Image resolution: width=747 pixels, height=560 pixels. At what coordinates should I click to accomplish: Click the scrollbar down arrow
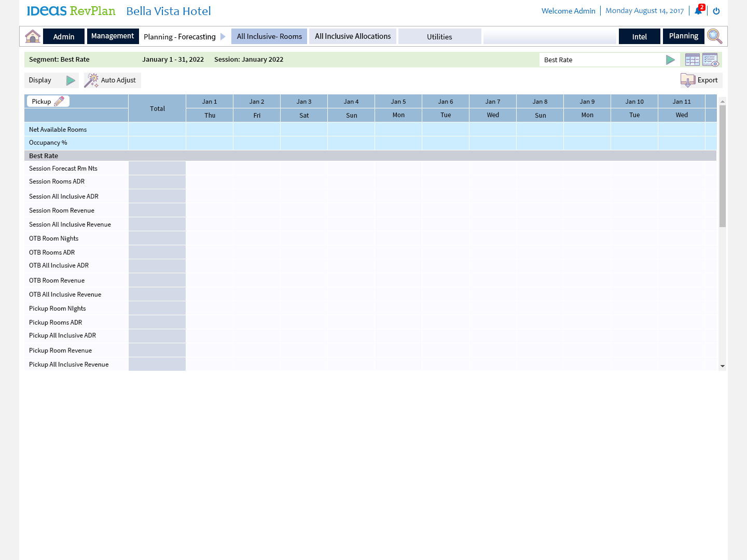point(722,366)
